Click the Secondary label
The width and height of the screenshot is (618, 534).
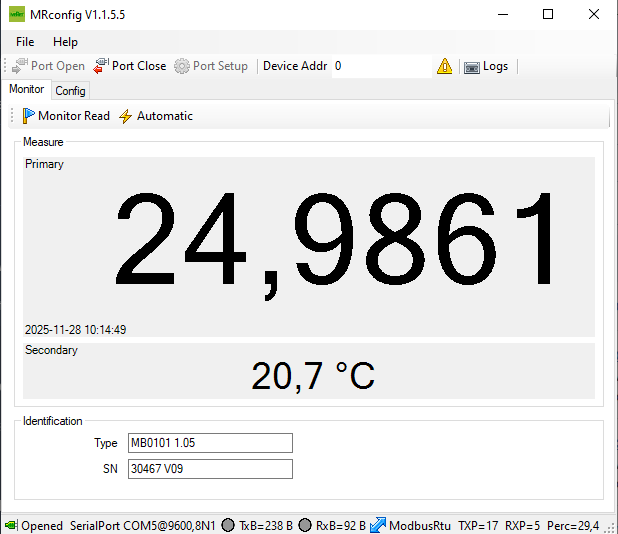51,350
